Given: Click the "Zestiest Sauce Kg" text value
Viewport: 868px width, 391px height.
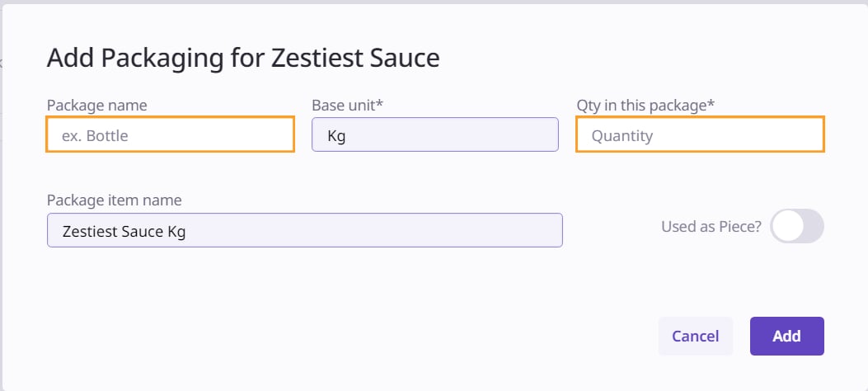Looking at the screenshot, I should [124, 232].
